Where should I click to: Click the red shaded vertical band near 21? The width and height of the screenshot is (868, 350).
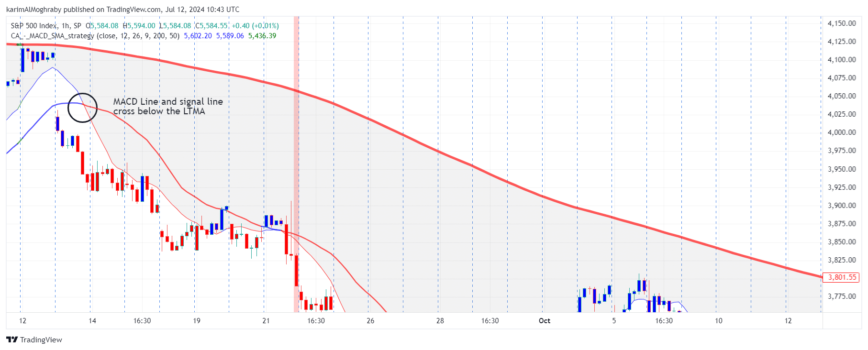coord(296,164)
